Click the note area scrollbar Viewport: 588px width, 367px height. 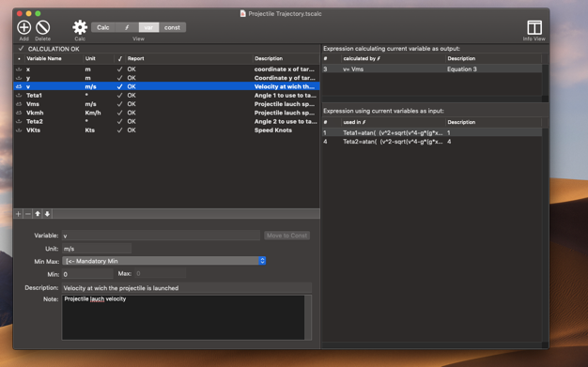pyautogui.click(x=308, y=317)
